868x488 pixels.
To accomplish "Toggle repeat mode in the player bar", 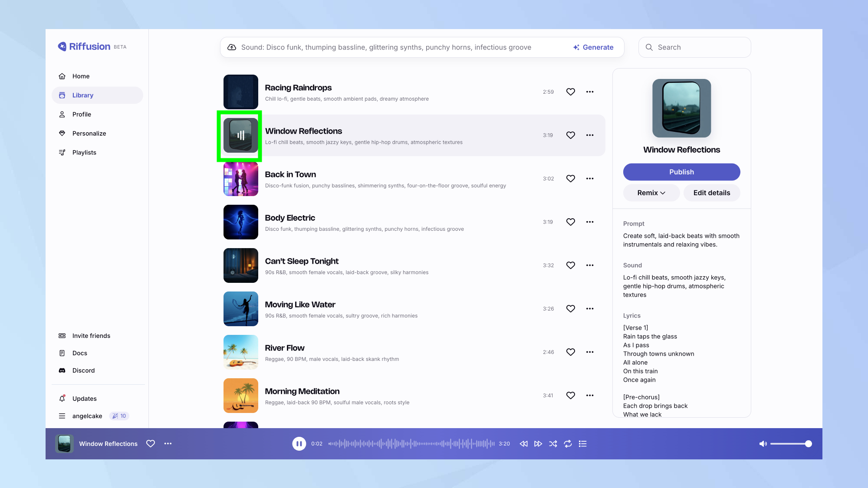I will [x=568, y=444].
